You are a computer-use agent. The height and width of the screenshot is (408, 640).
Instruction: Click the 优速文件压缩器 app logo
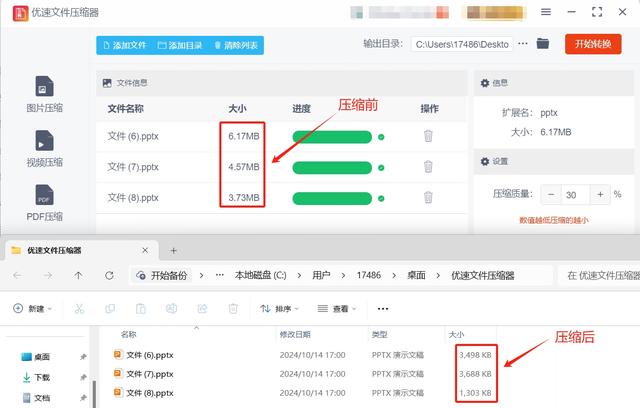tap(20, 13)
